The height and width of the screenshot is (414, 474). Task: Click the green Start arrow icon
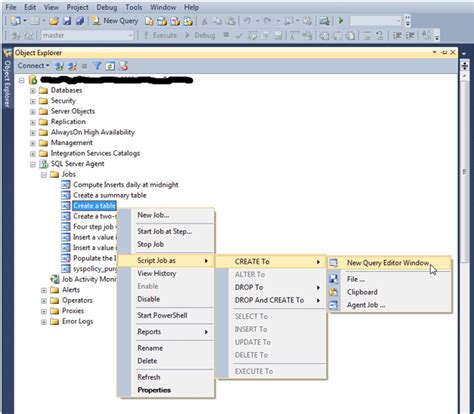(x=341, y=21)
